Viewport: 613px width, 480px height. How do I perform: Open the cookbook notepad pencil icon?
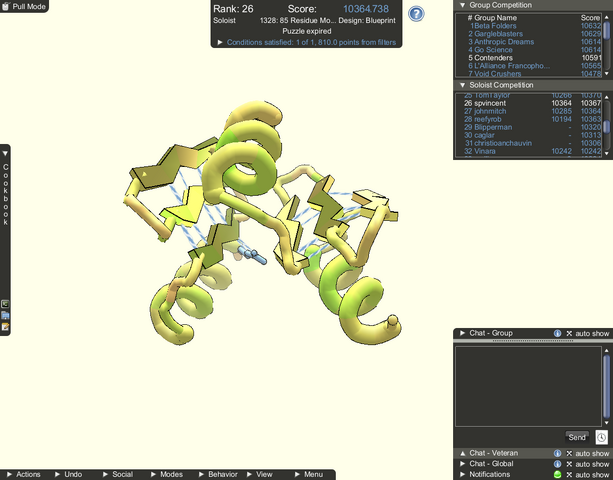tap(5, 326)
